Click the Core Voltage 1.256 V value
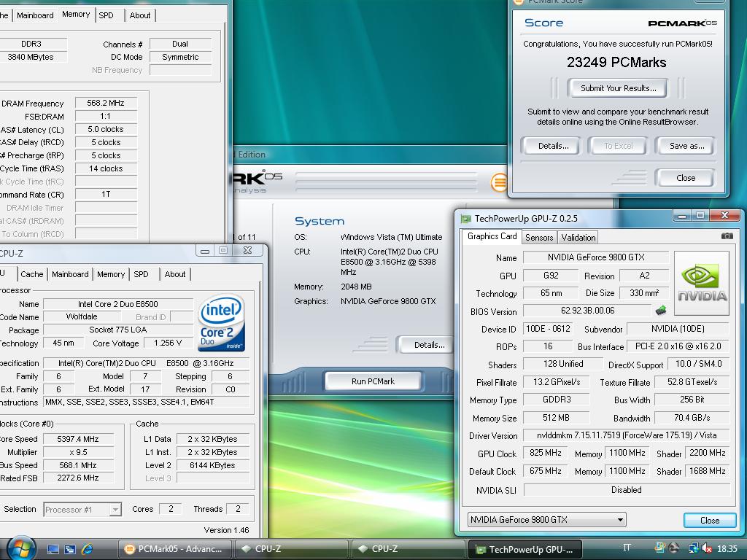This screenshot has height=560, width=747. 168,343
